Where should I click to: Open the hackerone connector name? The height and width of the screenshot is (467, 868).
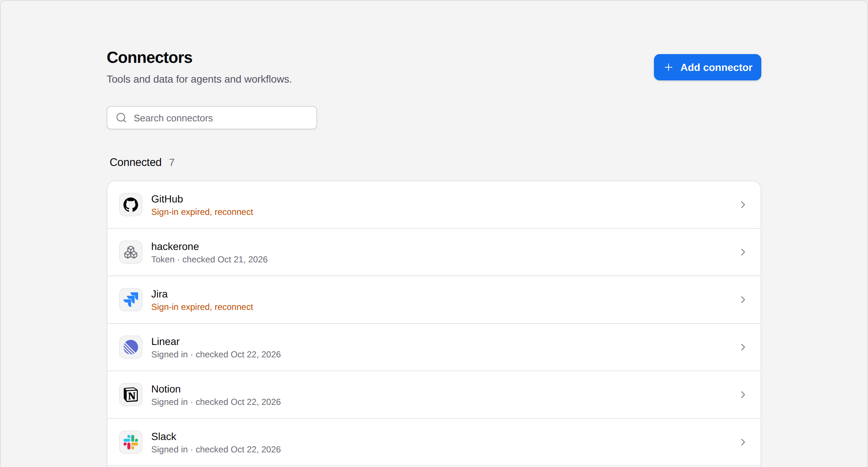[175, 247]
